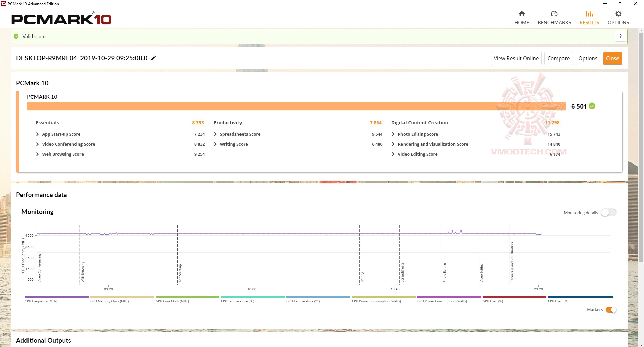Expand the Spreadsheets Score row
Viewport: 644px width, 347px height.
[215, 134]
